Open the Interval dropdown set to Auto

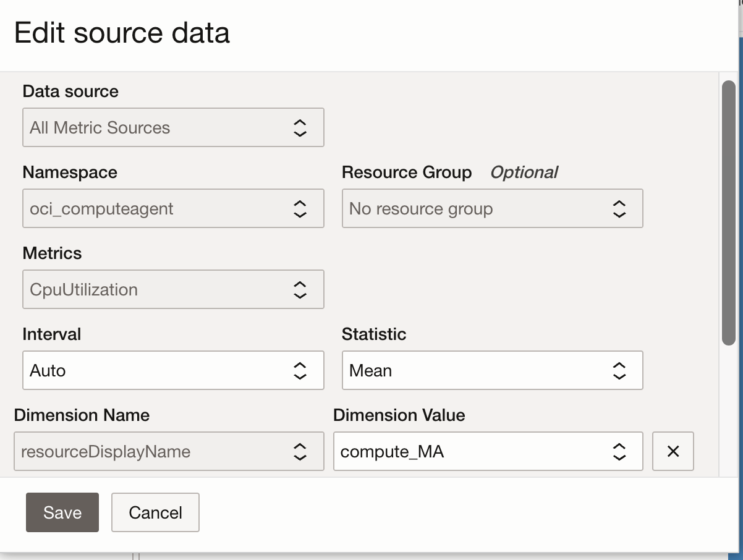173,370
